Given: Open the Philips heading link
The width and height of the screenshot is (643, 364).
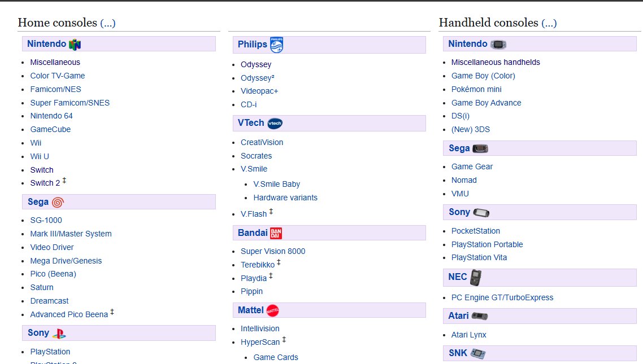Looking at the screenshot, I should [x=252, y=44].
